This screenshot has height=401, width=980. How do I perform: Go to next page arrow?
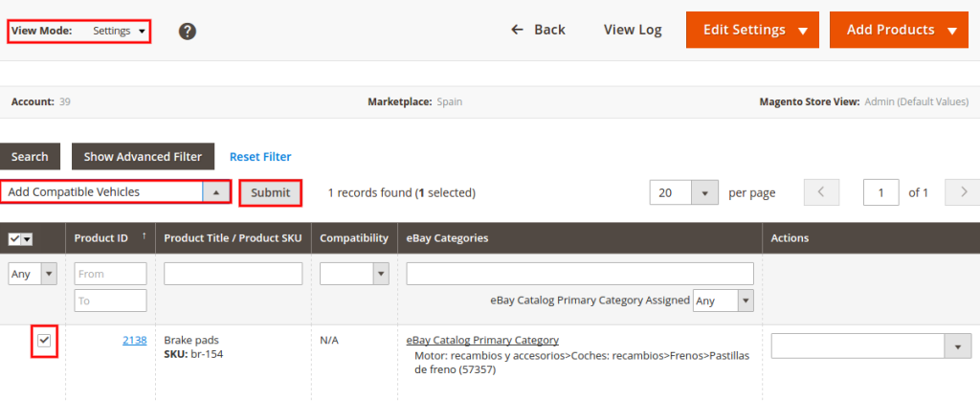click(962, 192)
